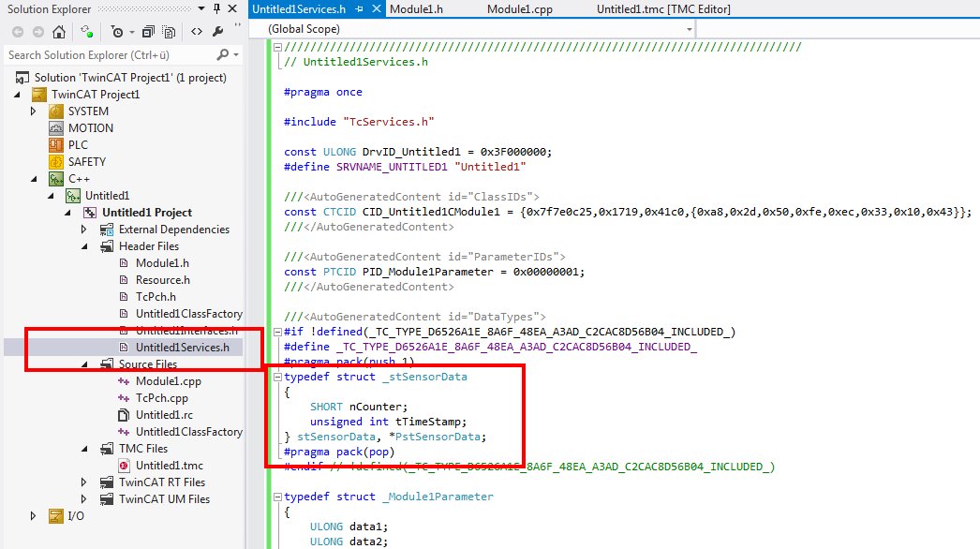Viewport: 980px width, 549px height.
Task: Close the Untitled1Services.h tab
Action: pyautogui.click(x=377, y=8)
